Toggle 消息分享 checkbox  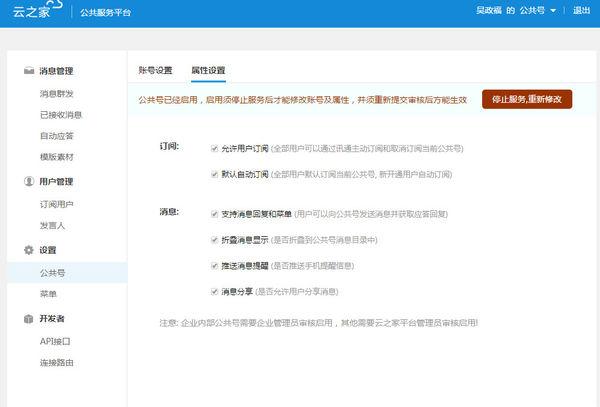click(214, 291)
